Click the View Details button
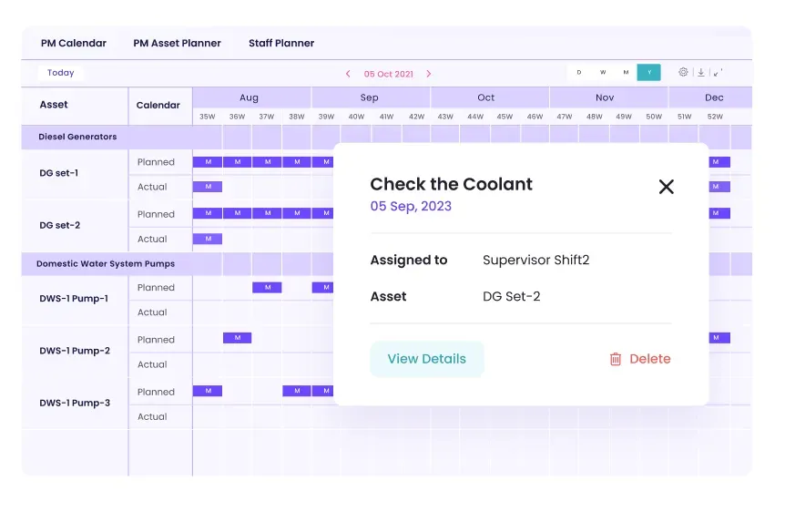The width and height of the screenshot is (785, 532). [x=426, y=359]
